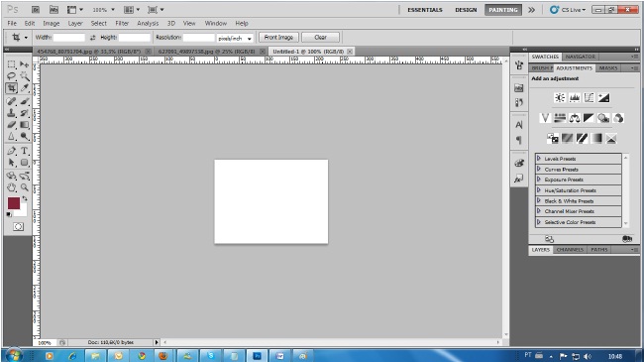Click the Front Image button
Viewport: 644px width, 362px height.
(x=278, y=38)
